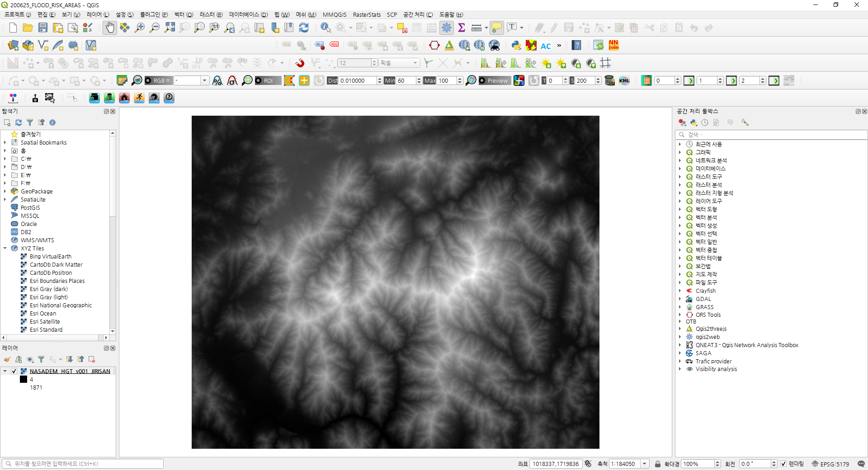Open the SCP menu

pos(392,14)
